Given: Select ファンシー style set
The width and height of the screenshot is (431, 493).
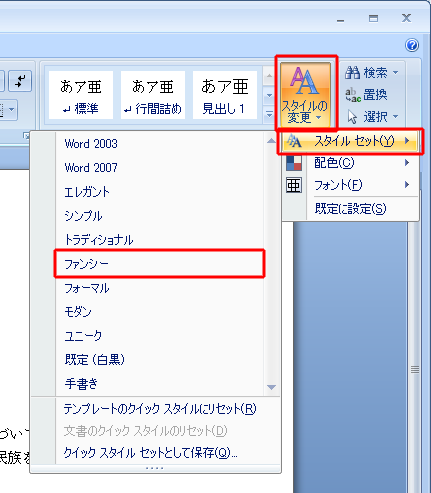Looking at the screenshot, I should pos(160,264).
